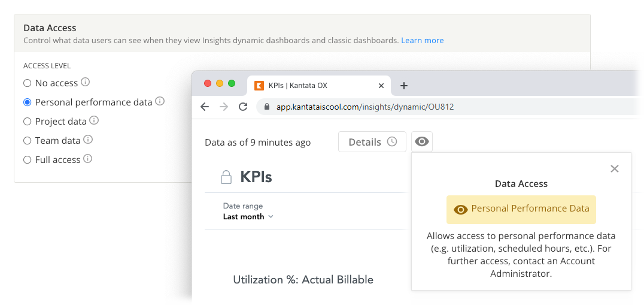Screen dimensions: 644x305
Task: Click the 'Data Access' section heading in settings
Action: click(x=50, y=28)
